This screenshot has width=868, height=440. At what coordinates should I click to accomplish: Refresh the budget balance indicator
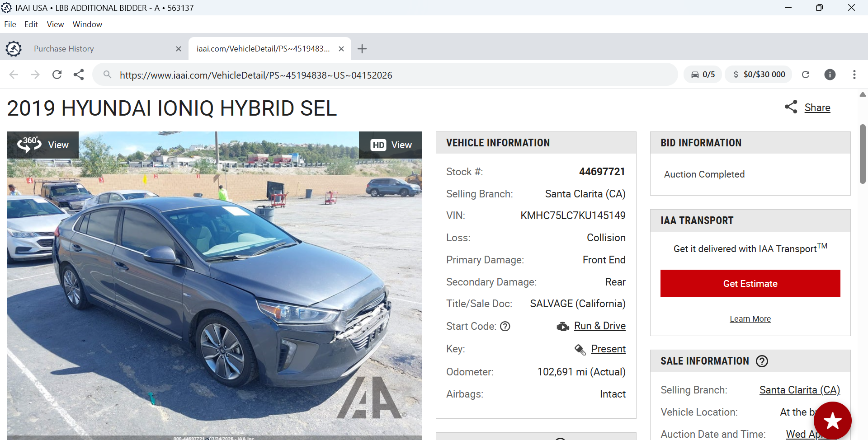point(806,75)
